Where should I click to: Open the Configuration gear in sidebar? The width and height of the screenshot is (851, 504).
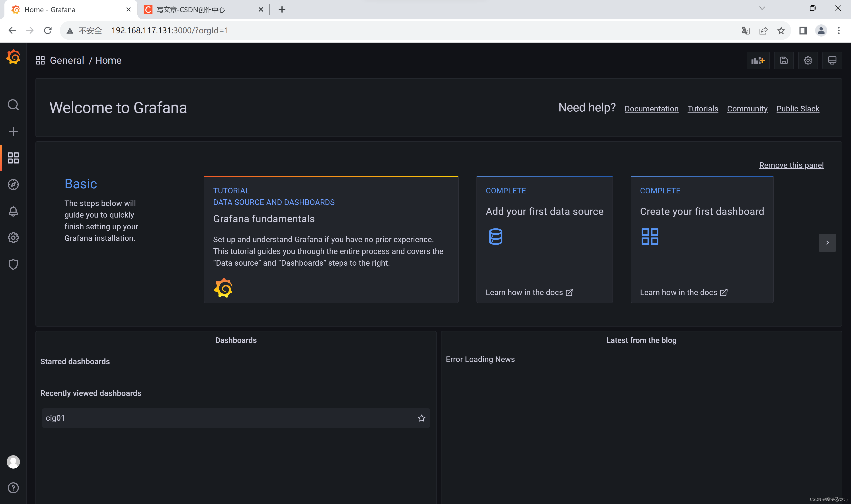point(13,238)
